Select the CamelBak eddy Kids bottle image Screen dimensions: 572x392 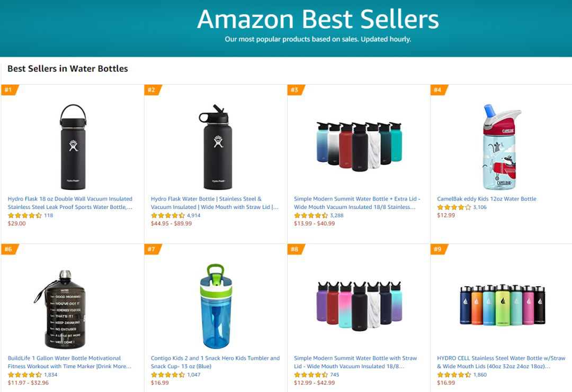501,147
